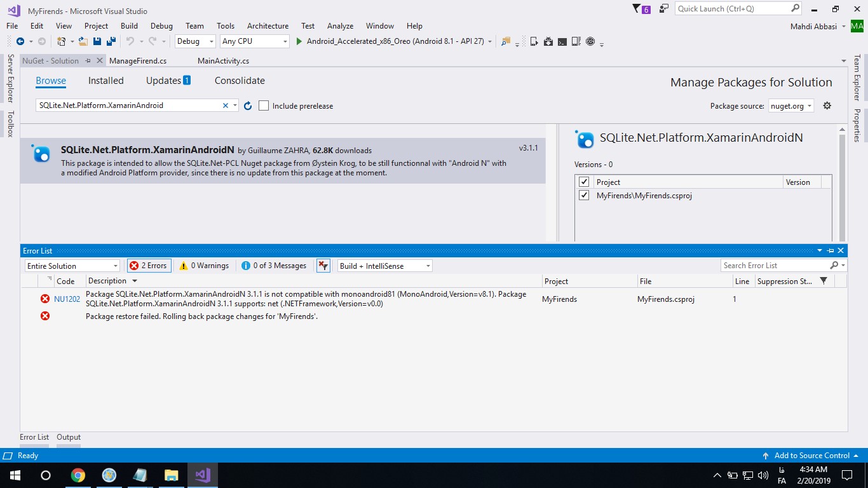Refresh the NuGet package search results
Screen dimensions: 868x488
(248, 106)
